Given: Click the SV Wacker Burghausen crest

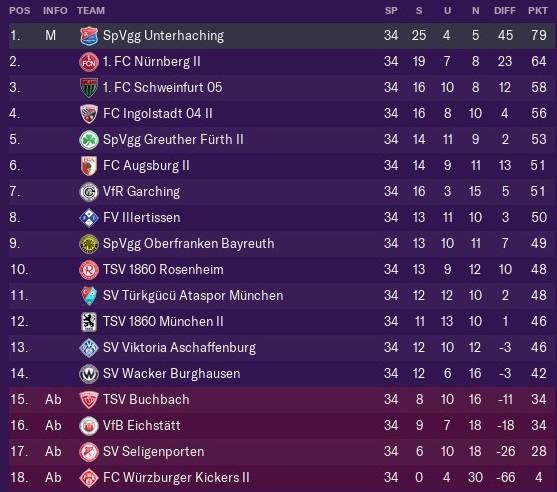Looking at the screenshot, I should [x=89, y=374].
